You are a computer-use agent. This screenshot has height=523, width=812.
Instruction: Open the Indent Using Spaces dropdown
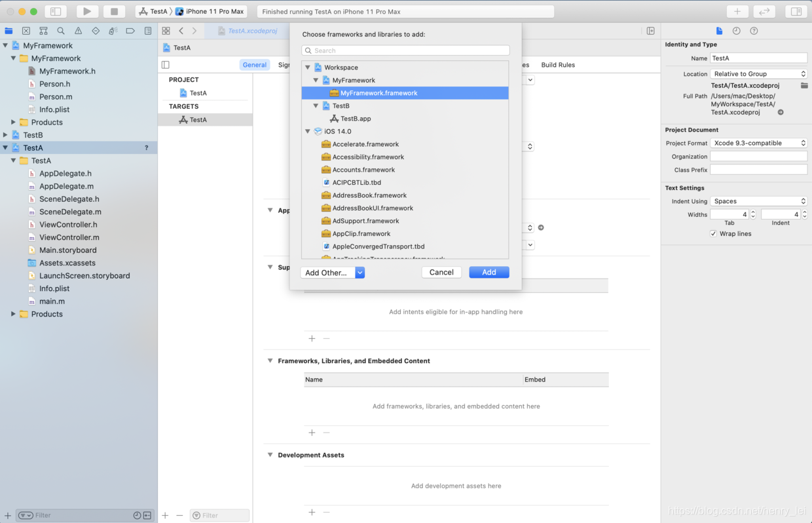pos(759,201)
